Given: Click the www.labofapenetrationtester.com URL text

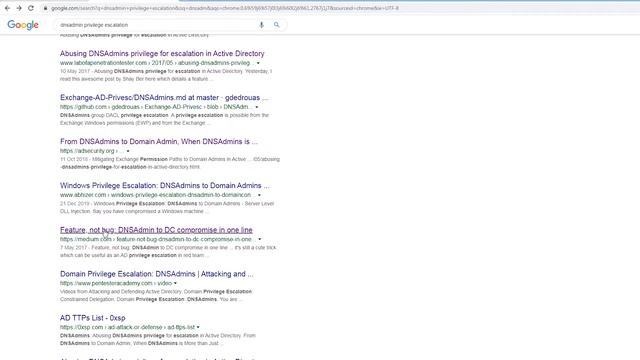Looking at the screenshot, I should pos(156,63).
